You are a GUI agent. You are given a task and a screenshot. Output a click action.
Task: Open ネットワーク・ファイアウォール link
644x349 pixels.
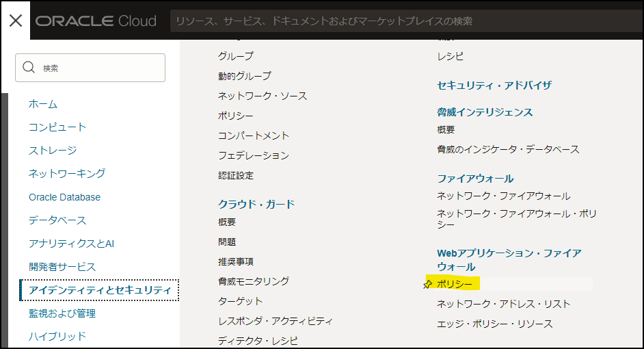(x=504, y=196)
